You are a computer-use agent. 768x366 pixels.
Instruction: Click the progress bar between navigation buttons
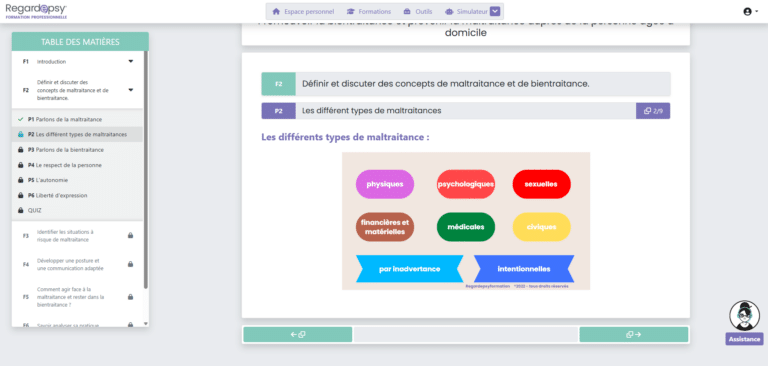tap(466, 335)
